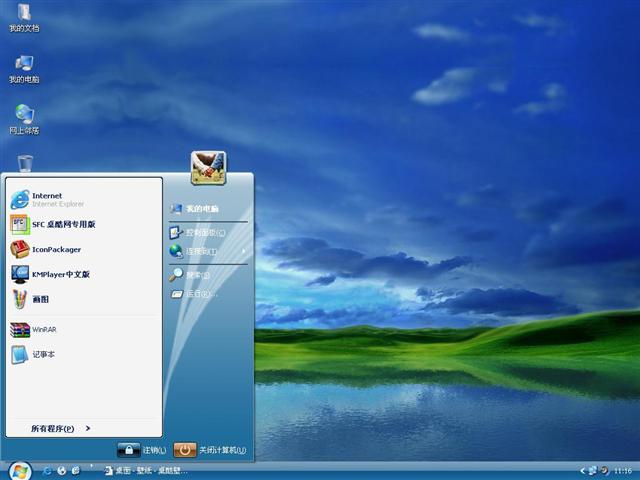Screen dimensions: 640x480
Task: Open 我的电脑 in right panel
Action: click(201, 209)
